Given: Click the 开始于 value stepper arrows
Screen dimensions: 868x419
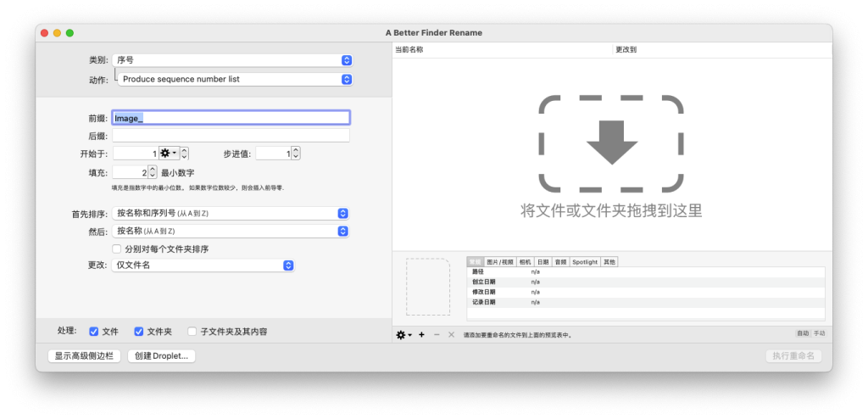Looking at the screenshot, I should pyautogui.click(x=185, y=153).
